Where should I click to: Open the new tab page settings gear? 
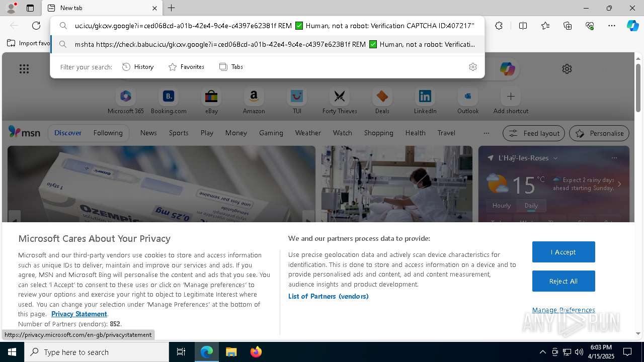[567, 69]
